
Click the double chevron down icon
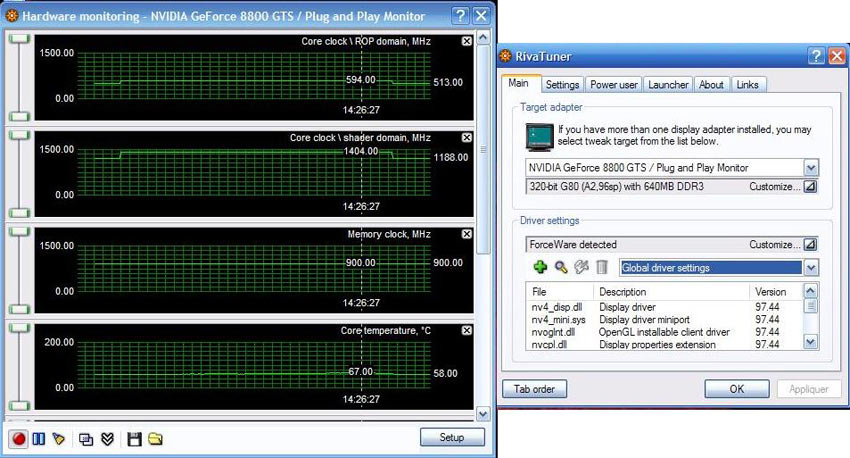click(x=107, y=438)
